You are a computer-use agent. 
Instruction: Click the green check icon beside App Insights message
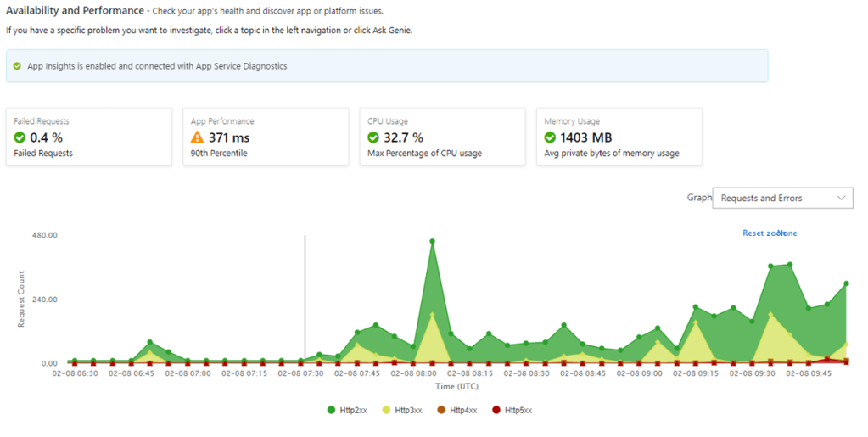point(17,66)
